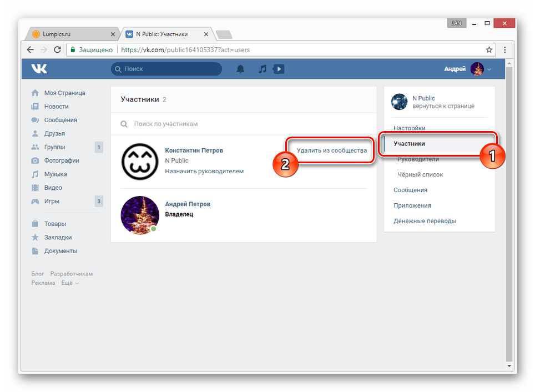Open Chrome three-dot menu

[x=504, y=50]
